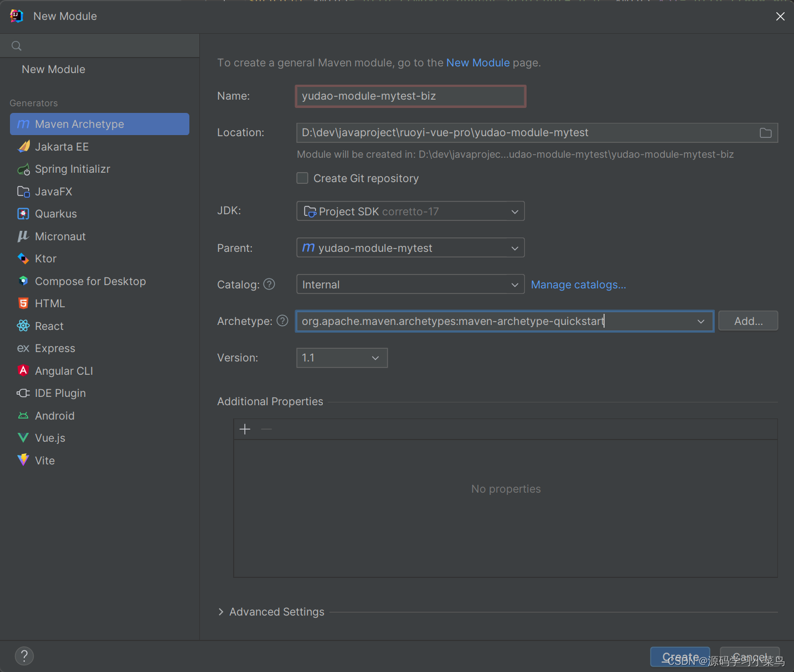Click the Catalog help question icon

pyautogui.click(x=269, y=284)
